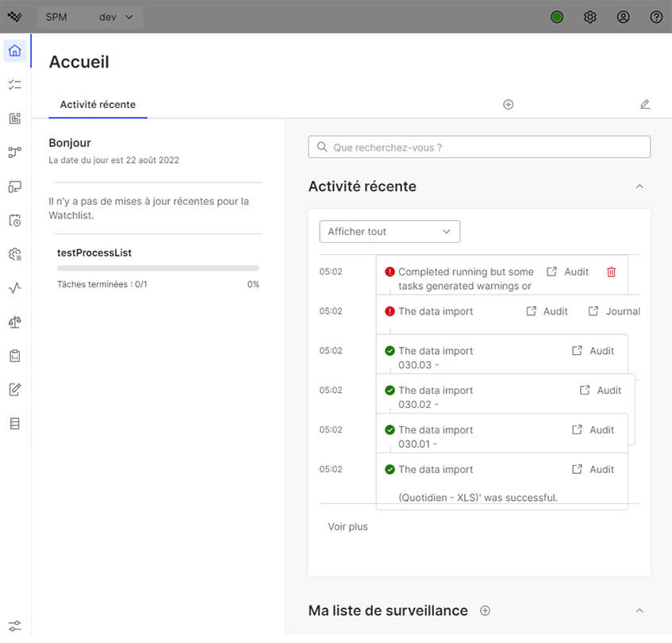Delete the 'Completed running' activity entry

[x=611, y=271]
